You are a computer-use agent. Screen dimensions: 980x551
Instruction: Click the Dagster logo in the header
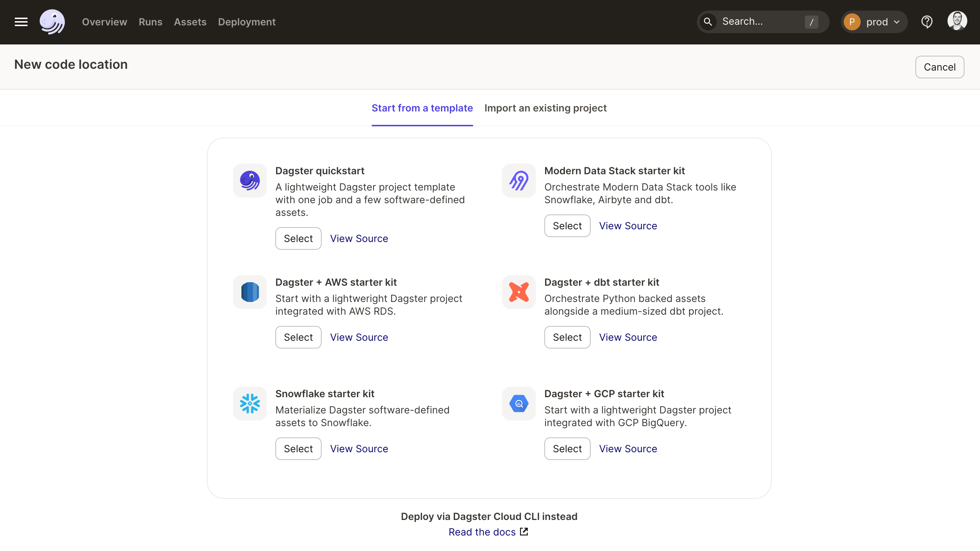[52, 22]
